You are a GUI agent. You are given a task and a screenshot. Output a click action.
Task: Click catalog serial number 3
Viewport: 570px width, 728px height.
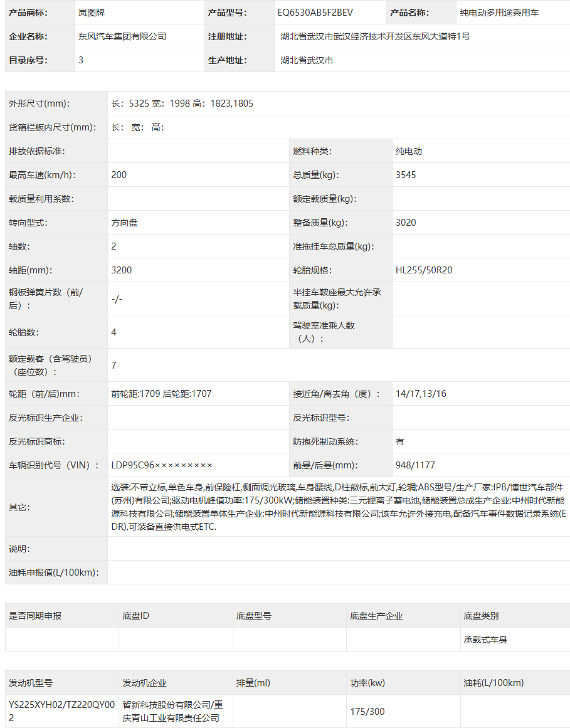81,60
